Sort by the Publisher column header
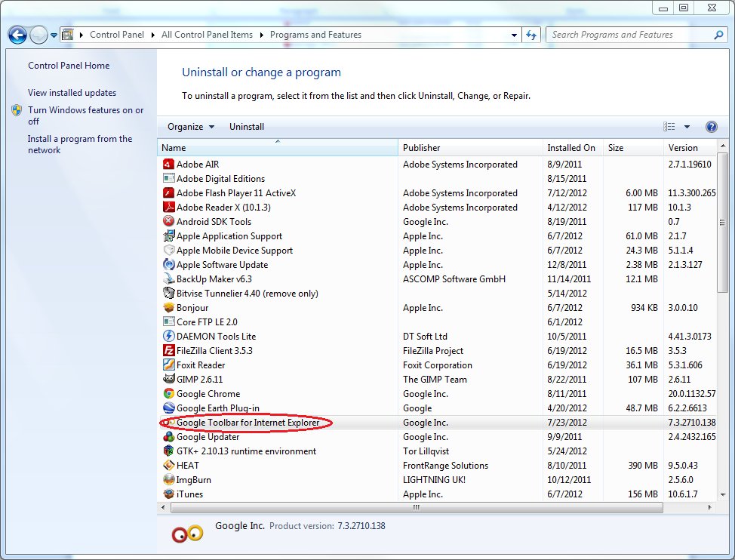This screenshot has height=560, width=735. point(421,148)
